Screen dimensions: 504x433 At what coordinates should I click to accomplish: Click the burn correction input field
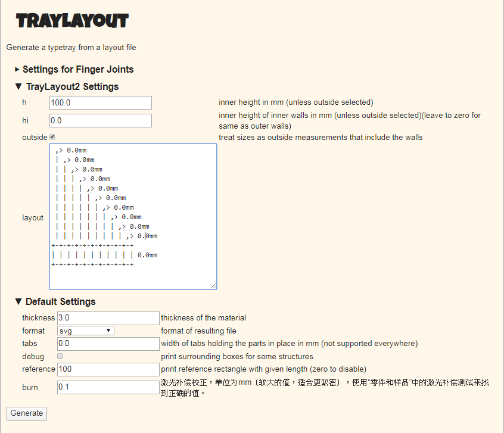[x=108, y=387]
